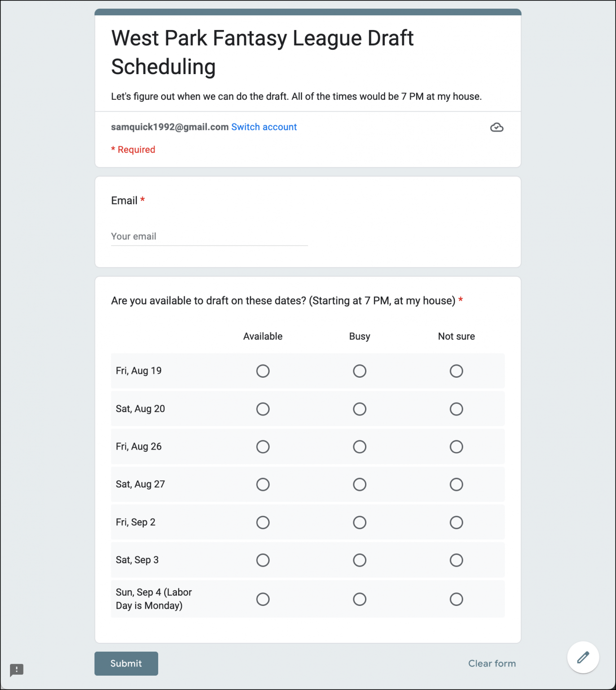Select Available for Fri, Aug 19

(x=263, y=371)
